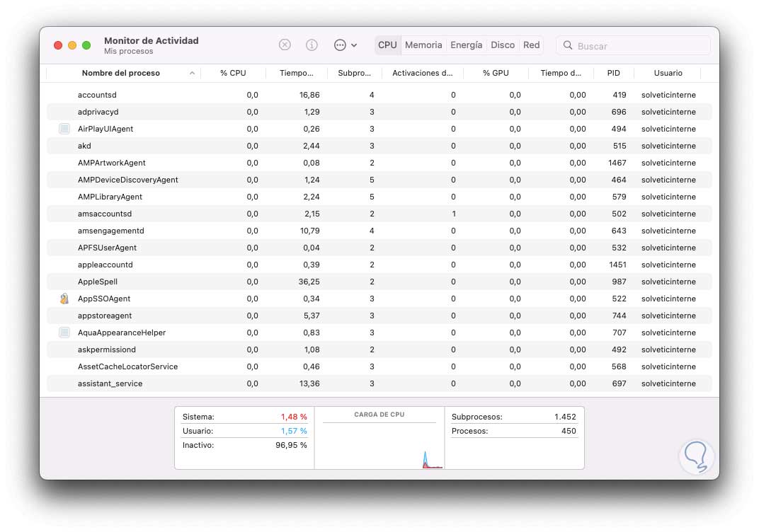Screen dimensions: 759x532
Task: Click PID value 1451
Action: [617, 265]
